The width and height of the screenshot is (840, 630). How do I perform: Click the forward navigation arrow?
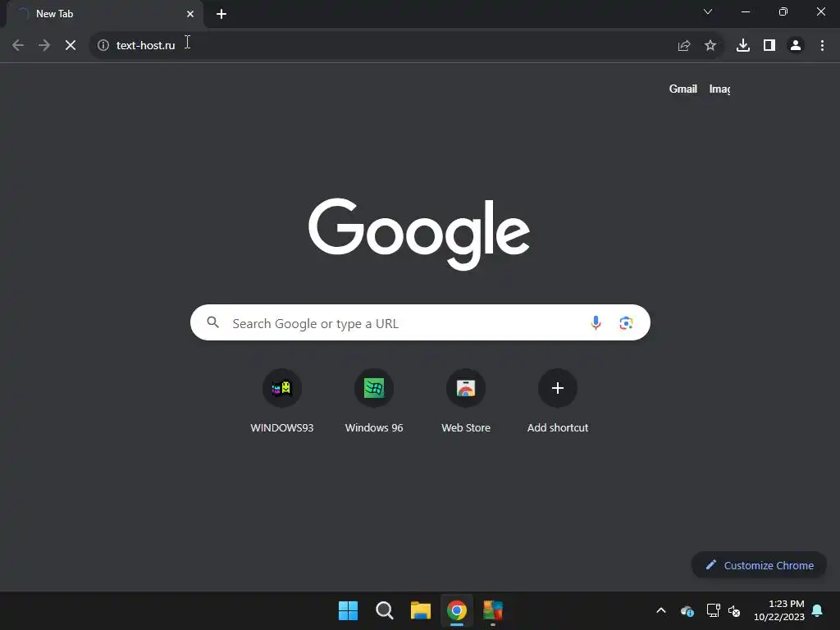[x=44, y=46]
